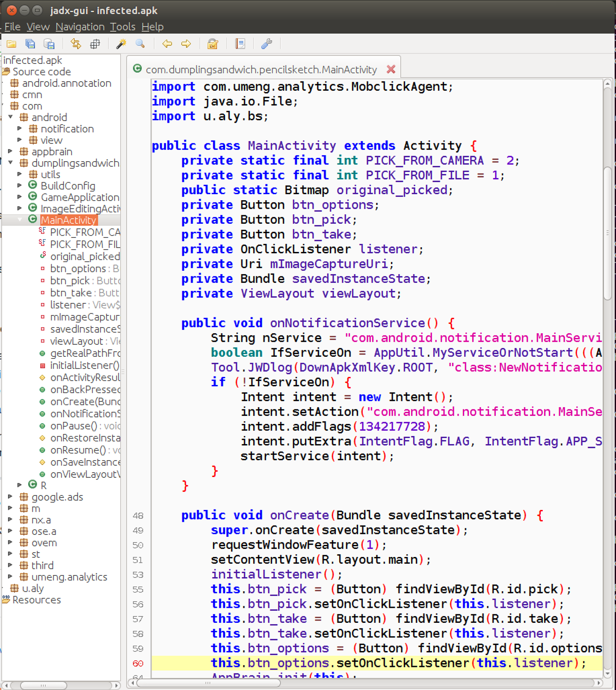The width and height of the screenshot is (616, 690).
Task: Select the ovem package
Action: [x=44, y=542]
